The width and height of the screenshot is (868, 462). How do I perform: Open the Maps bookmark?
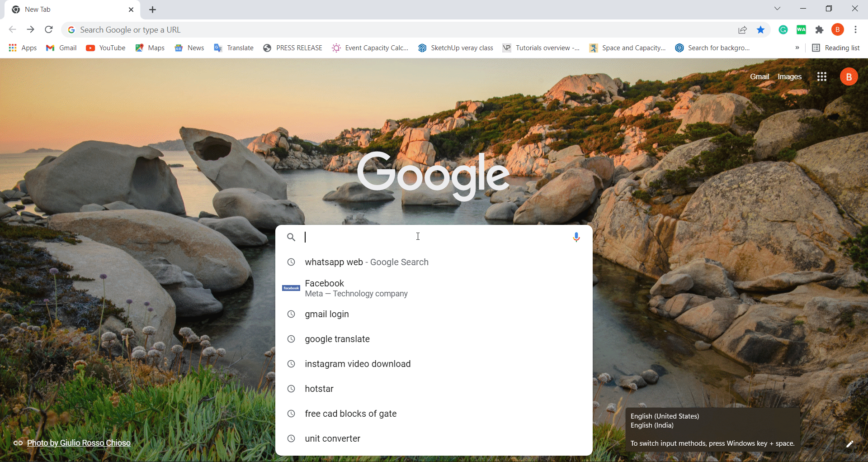click(150, 48)
